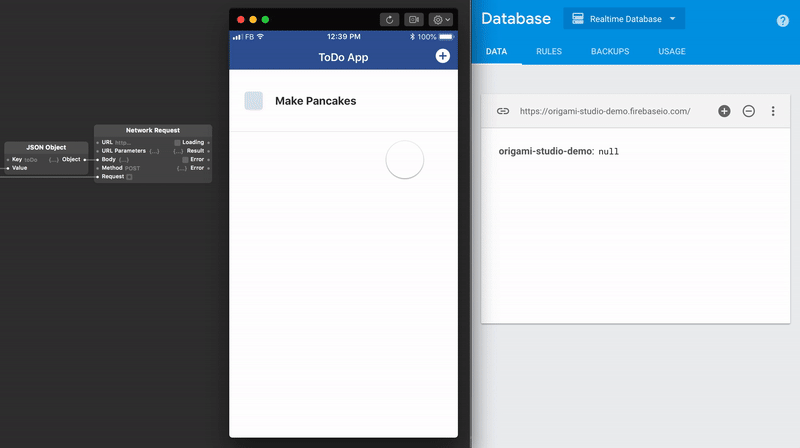Viewport: 800px width, 448px height.
Task: Click the Loading output indicator box
Action: [x=178, y=143]
